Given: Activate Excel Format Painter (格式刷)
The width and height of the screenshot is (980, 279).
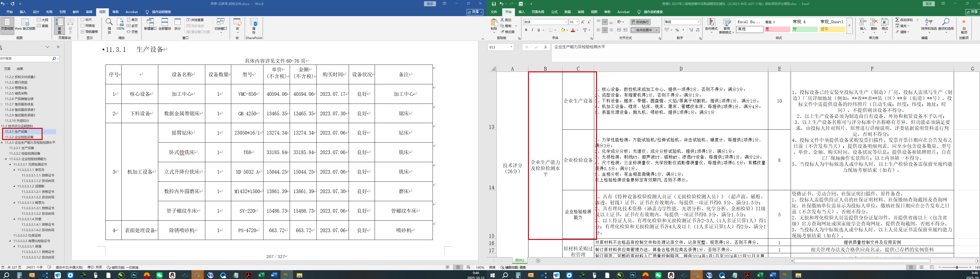Looking at the screenshot, I should click(x=507, y=32).
